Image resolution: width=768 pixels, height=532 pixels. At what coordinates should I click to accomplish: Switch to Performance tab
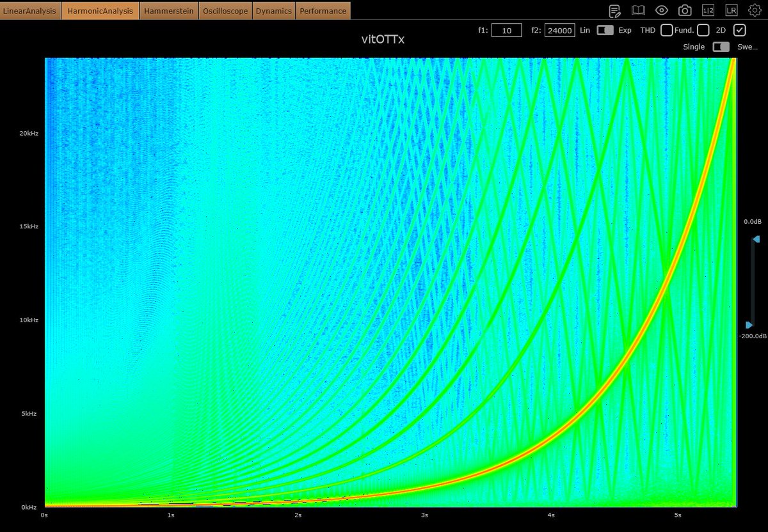(323, 11)
